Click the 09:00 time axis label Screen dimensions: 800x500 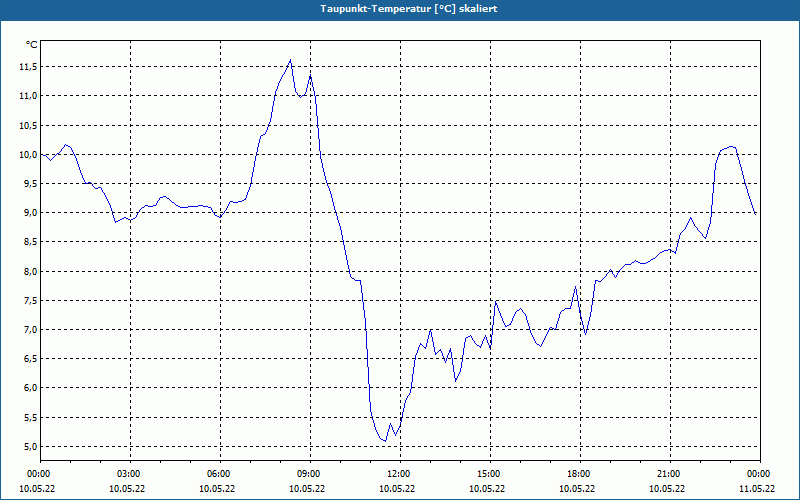tap(310, 474)
